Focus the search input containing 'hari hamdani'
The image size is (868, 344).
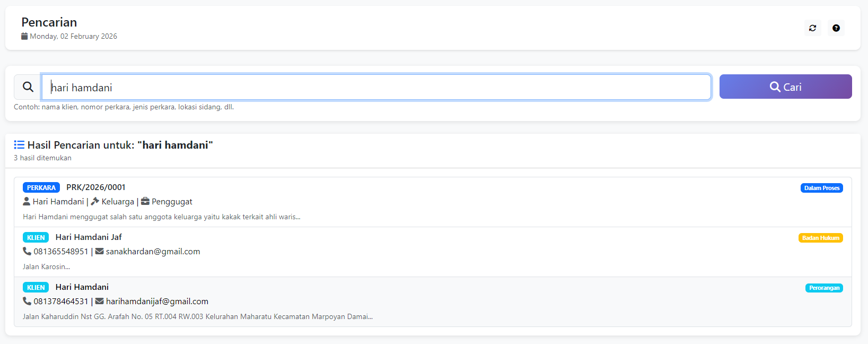(376, 87)
